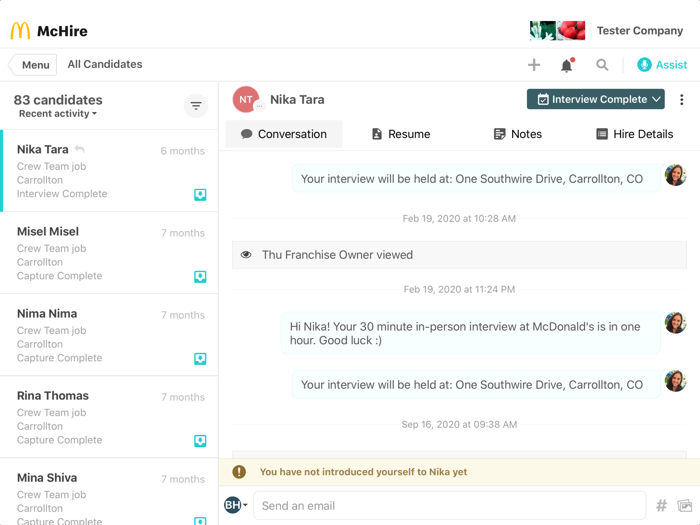The height and width of the screenshot is (525, 700).
Task: Switch to the Hire Details tab
Action: click(x=634, y=134)
